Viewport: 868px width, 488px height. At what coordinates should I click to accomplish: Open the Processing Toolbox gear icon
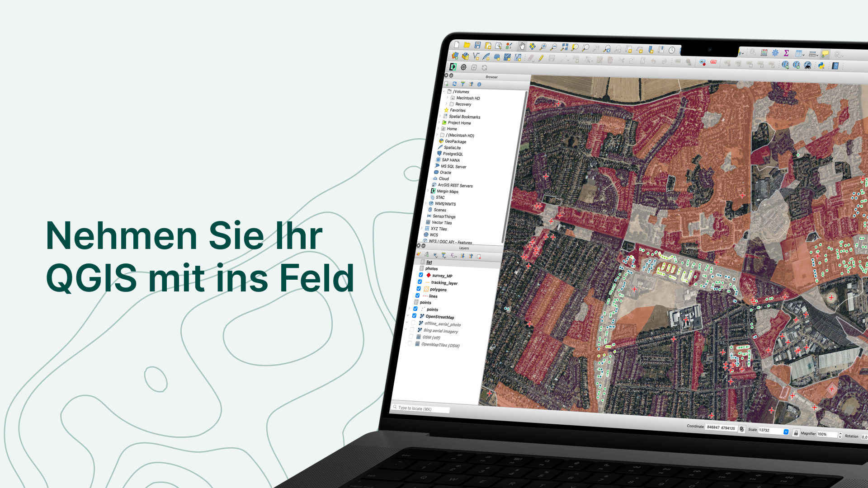click(x=775, y=53)
